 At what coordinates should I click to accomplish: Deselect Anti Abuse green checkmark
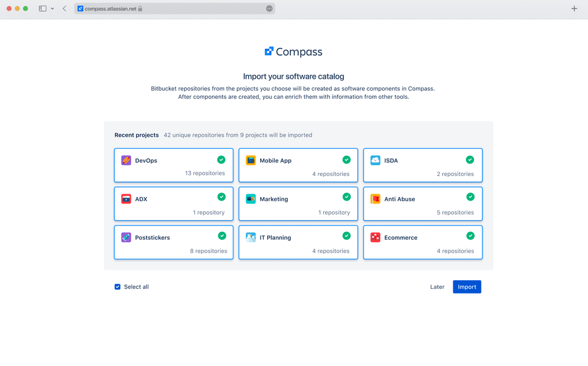point(470,197)
